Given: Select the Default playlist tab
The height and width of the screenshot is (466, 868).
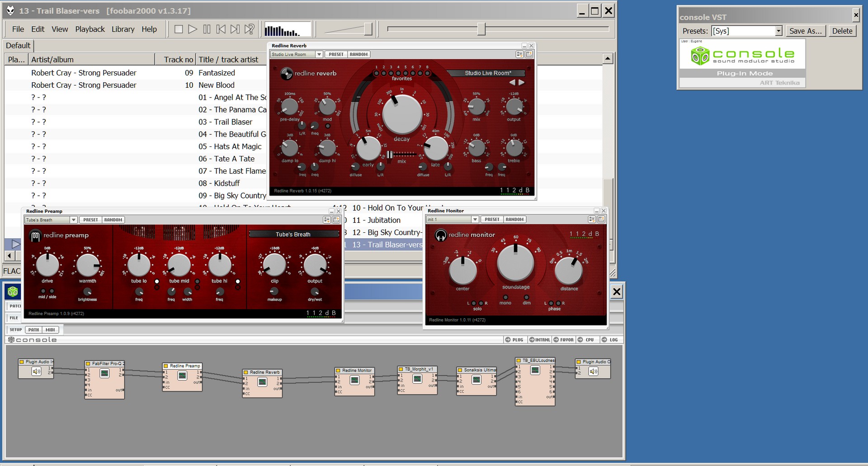Looking at the screenshot, I should 18,46.
